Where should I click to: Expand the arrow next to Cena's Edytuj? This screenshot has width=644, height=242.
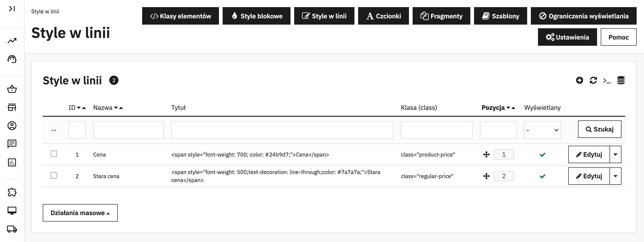[x=615, y=155]
